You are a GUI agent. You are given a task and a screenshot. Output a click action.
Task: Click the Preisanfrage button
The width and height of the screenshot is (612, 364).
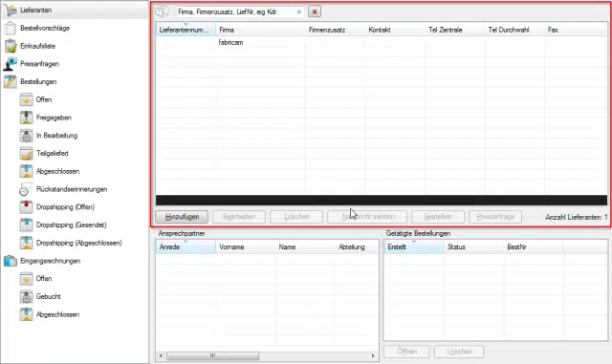click(495, 217)
